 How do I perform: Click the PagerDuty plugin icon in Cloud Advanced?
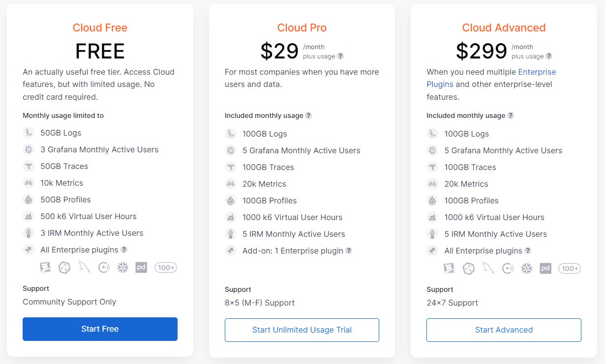[545, 269]
